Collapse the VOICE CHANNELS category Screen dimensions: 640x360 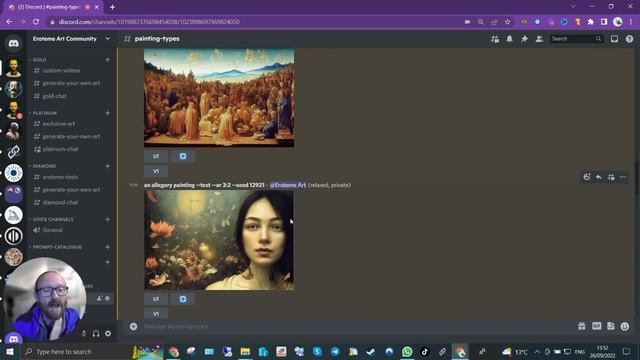(x=53, y=219)
